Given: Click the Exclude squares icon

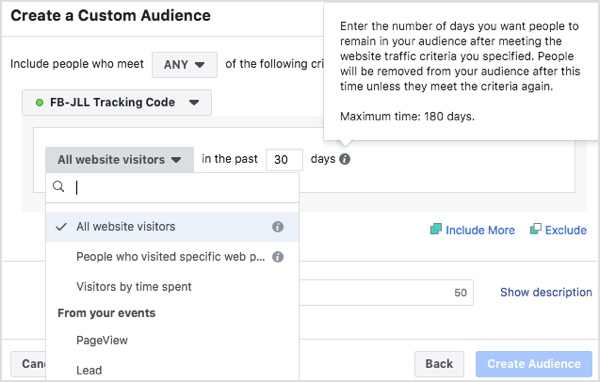Looking at the screenshot, I should tap(535, 229).
